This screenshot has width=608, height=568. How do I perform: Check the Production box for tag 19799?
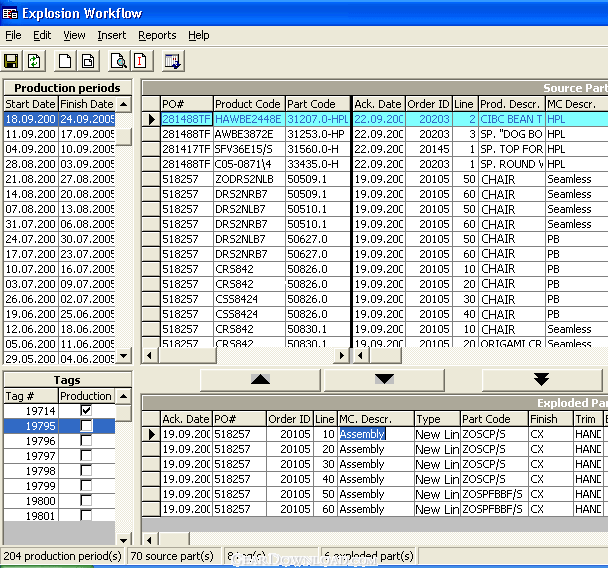86,485
